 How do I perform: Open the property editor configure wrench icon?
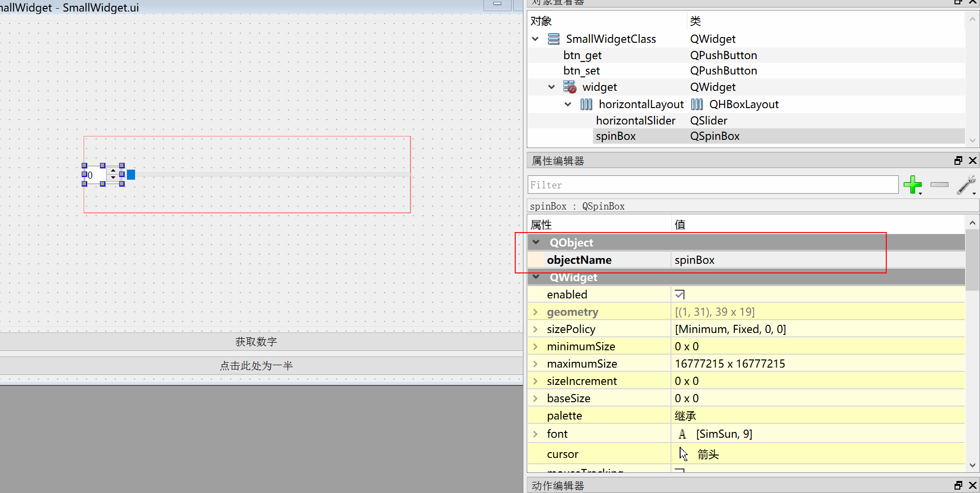pos(967,185)
